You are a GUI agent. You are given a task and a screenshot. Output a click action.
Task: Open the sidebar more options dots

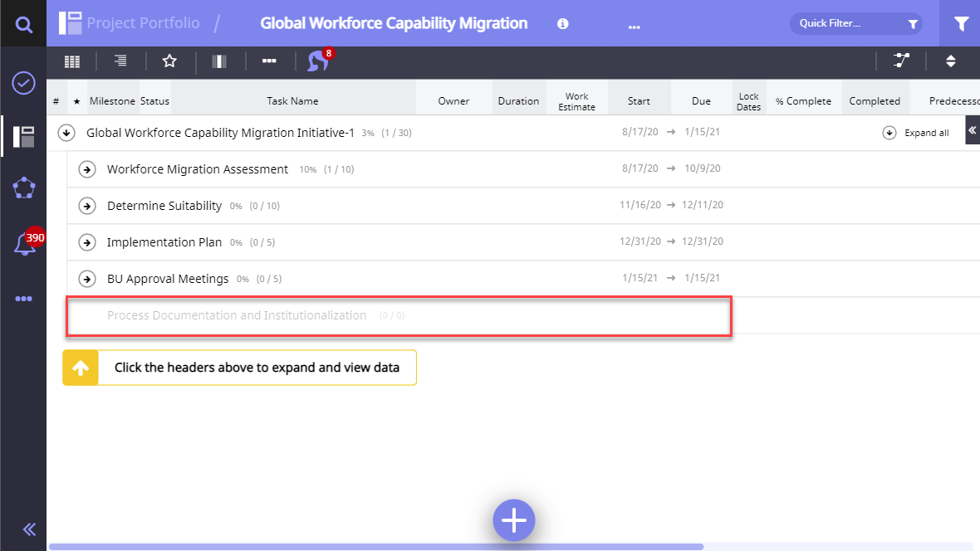[24, 299]
